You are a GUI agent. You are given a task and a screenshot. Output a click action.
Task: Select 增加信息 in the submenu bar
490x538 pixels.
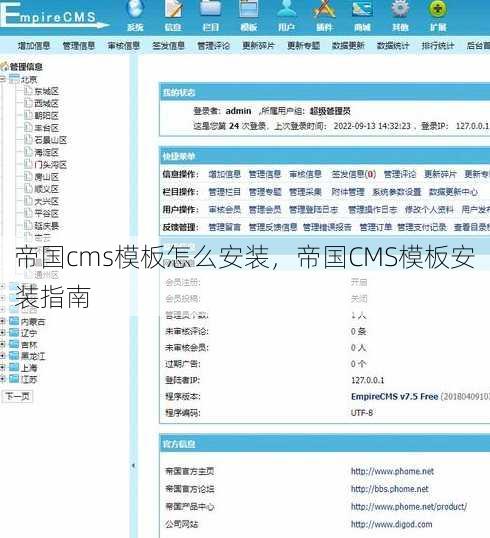[34, 46]
